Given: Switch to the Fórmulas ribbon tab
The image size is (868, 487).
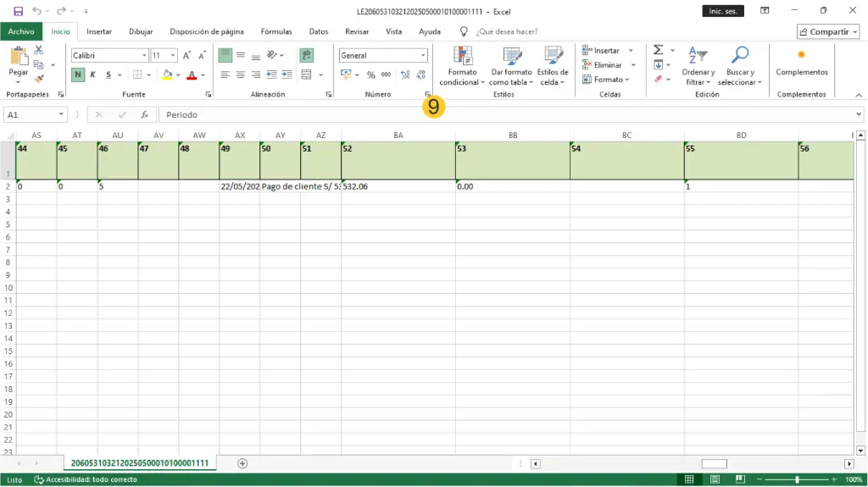Looking at the screenshot, I should pos(276,31).
